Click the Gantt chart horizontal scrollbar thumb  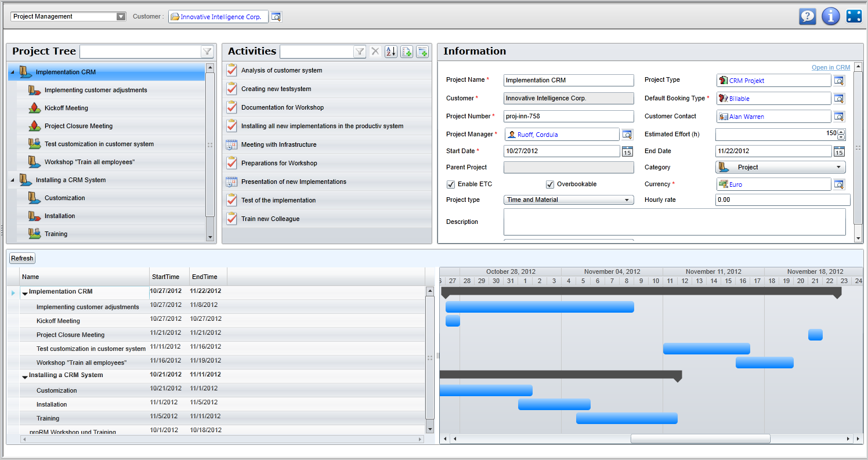coord(700,439)
